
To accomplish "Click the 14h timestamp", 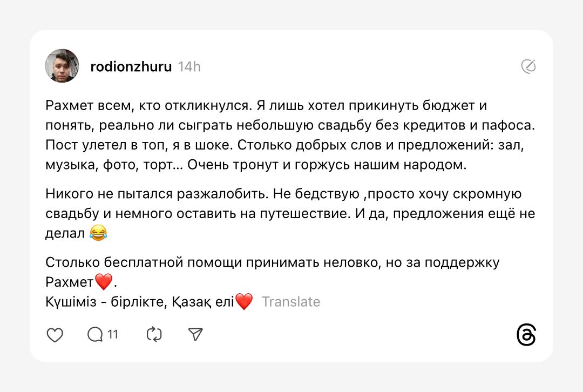I will point(189,66).
